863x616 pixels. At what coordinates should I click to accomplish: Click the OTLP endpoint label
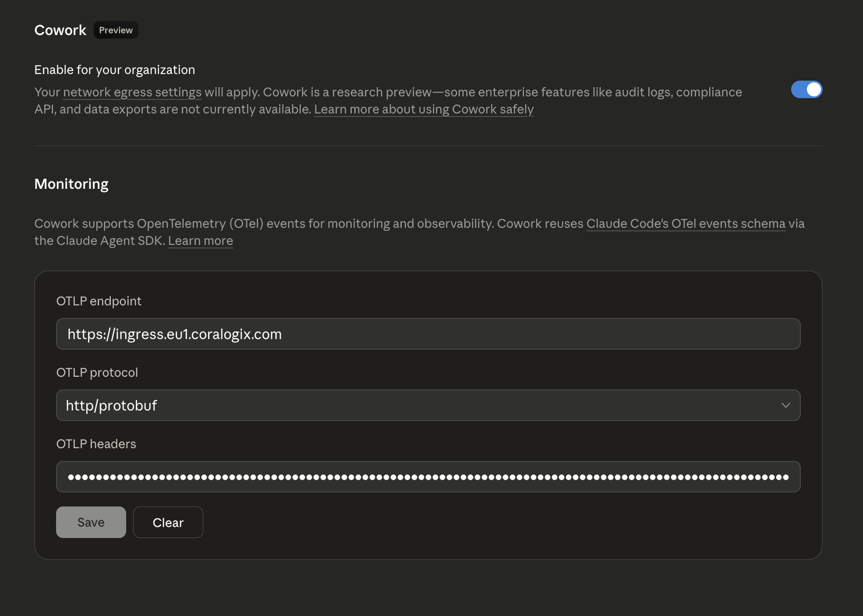tap(99, 301)
